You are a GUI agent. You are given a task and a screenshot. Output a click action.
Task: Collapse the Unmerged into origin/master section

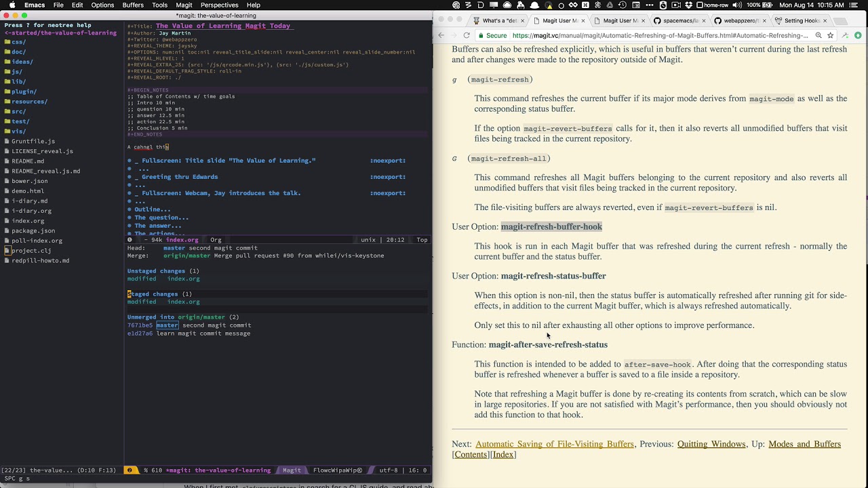183,317
